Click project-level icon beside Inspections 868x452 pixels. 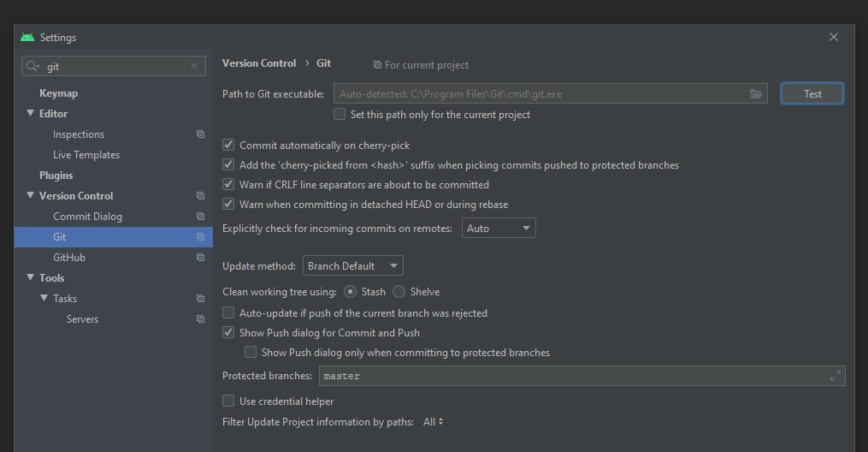pos(200,134)
